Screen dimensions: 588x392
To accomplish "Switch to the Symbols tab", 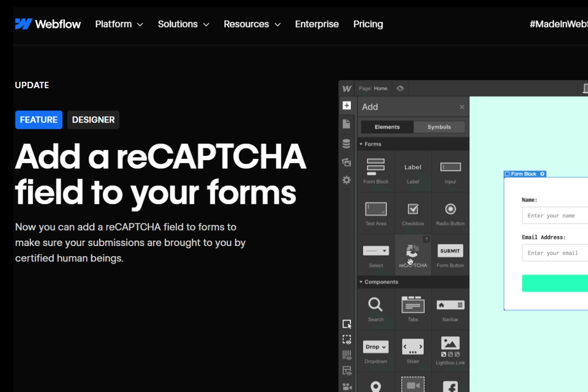I will click(439, 126).
